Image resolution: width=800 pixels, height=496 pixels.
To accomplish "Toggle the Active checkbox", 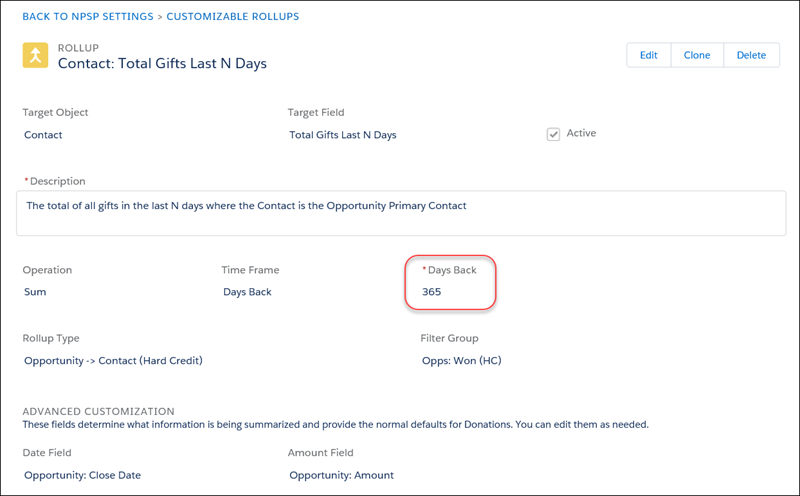I will coord(553,134).
